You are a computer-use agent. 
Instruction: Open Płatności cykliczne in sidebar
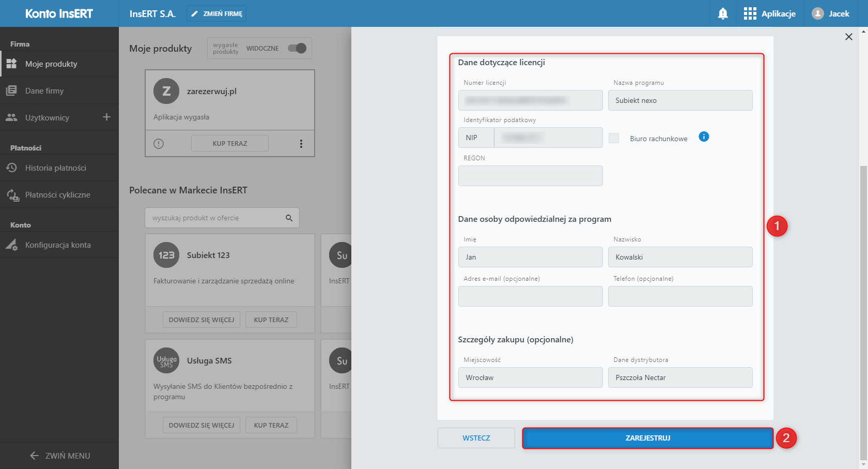pyautogui.click(x=59, y=195)
